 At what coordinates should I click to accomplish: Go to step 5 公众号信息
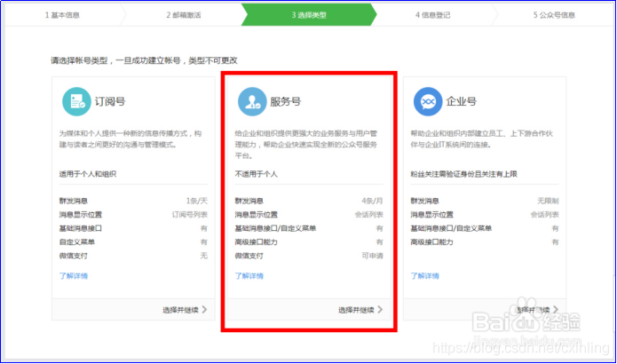554,15
